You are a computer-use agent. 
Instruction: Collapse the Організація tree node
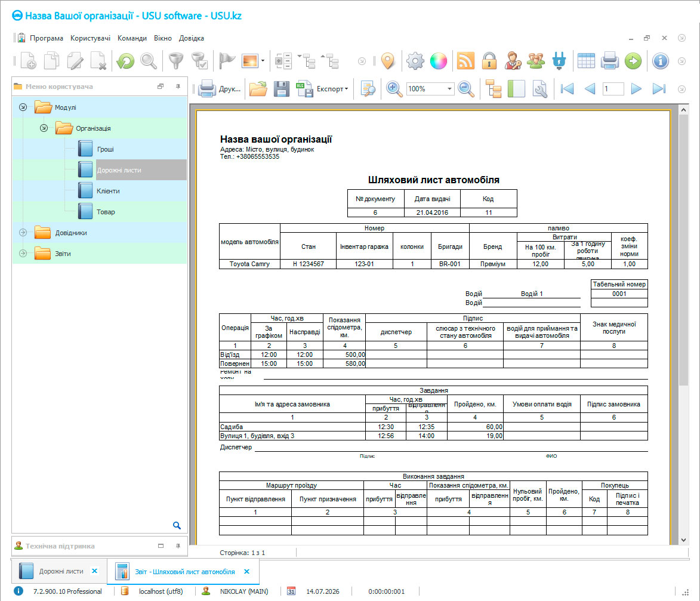[x=44, y=128]
